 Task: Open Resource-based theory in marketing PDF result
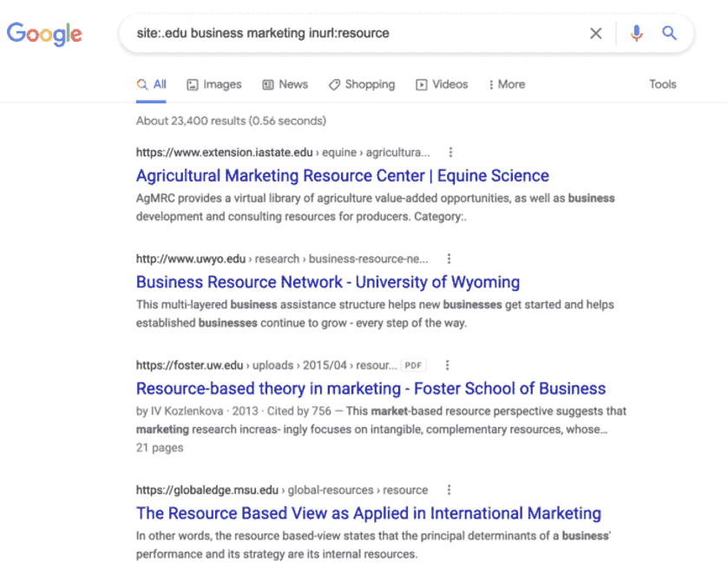pos(371,388)
